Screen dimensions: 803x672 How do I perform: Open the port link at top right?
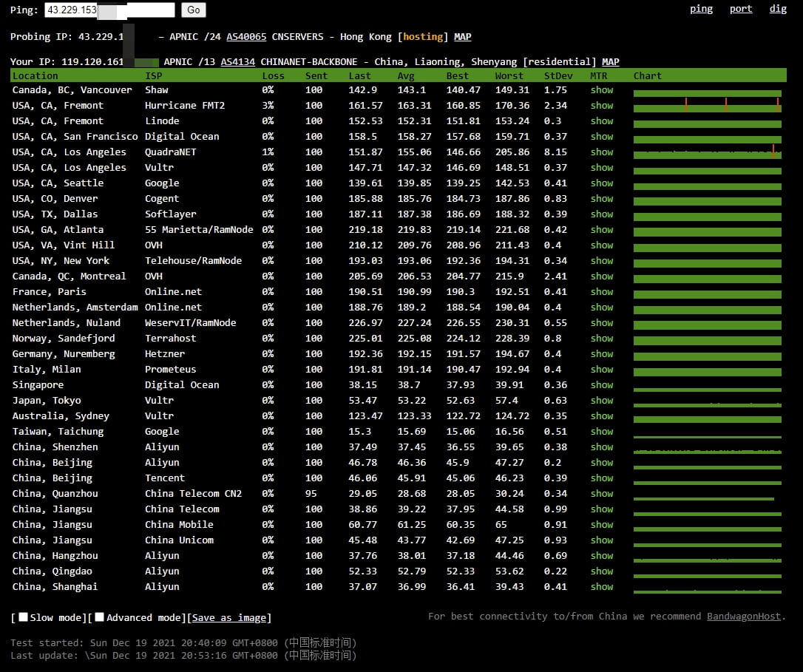[x=741, y=9]
